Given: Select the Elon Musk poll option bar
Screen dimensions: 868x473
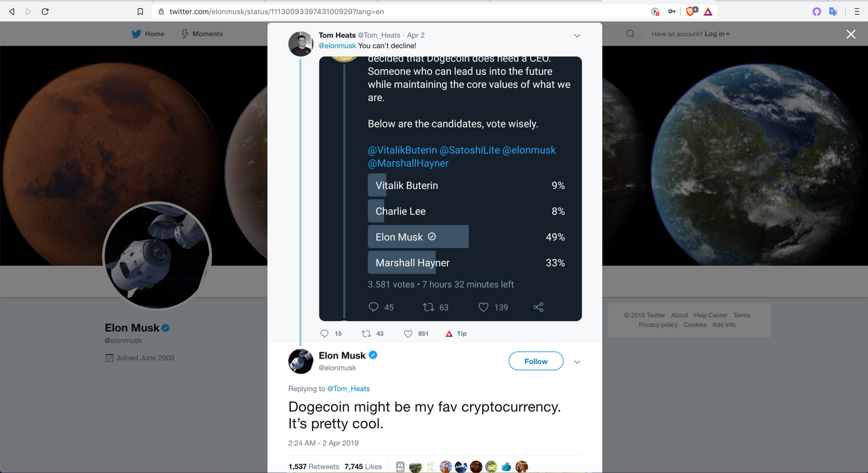Looking at the screenshot, I should 418,237.
